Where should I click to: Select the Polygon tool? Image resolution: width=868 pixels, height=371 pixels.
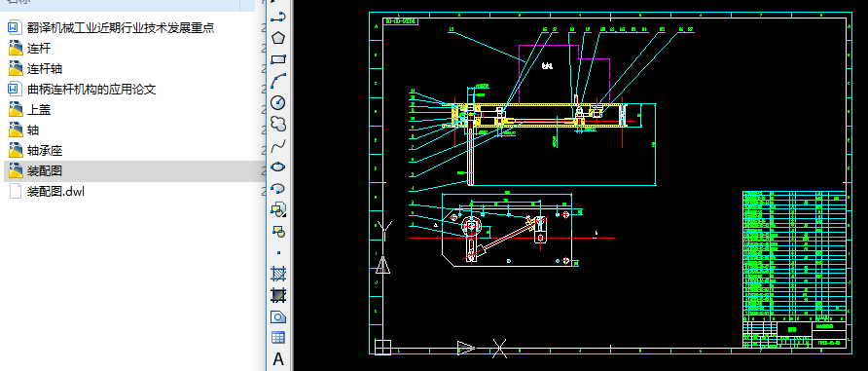pos(278,38)
